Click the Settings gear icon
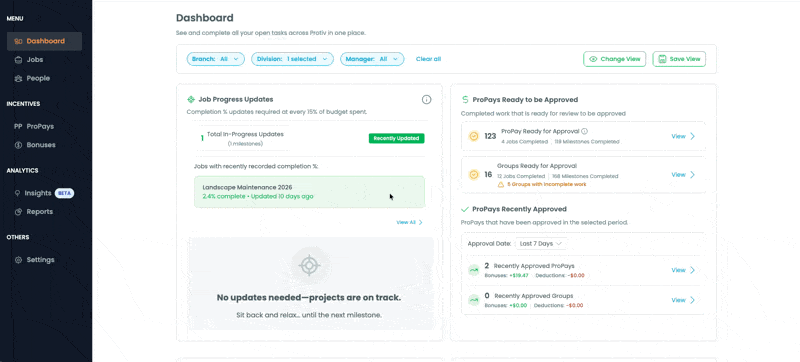Image resolution: width=800 pixels, height=362 pixels. pyautogui.click(x=18, y=260)
